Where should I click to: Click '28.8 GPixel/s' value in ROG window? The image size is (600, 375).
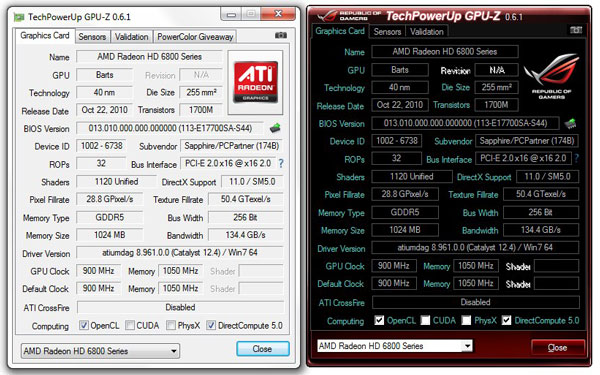tap(405, 194)
